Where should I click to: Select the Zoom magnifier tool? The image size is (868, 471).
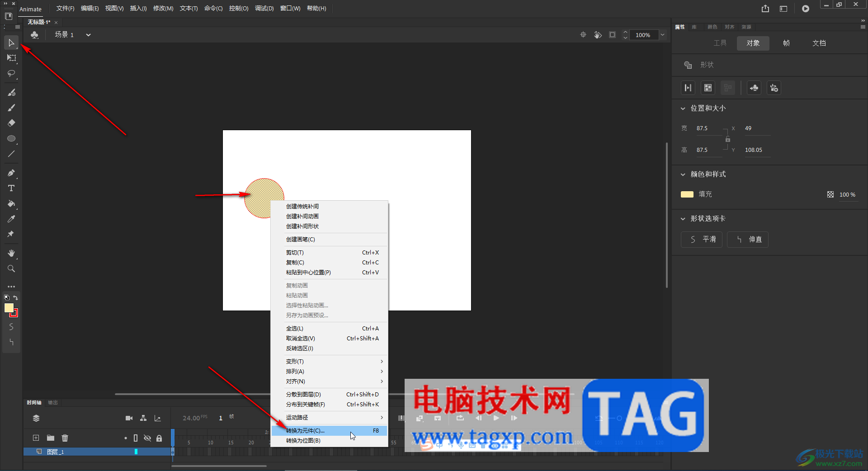(x=11, y=268)
